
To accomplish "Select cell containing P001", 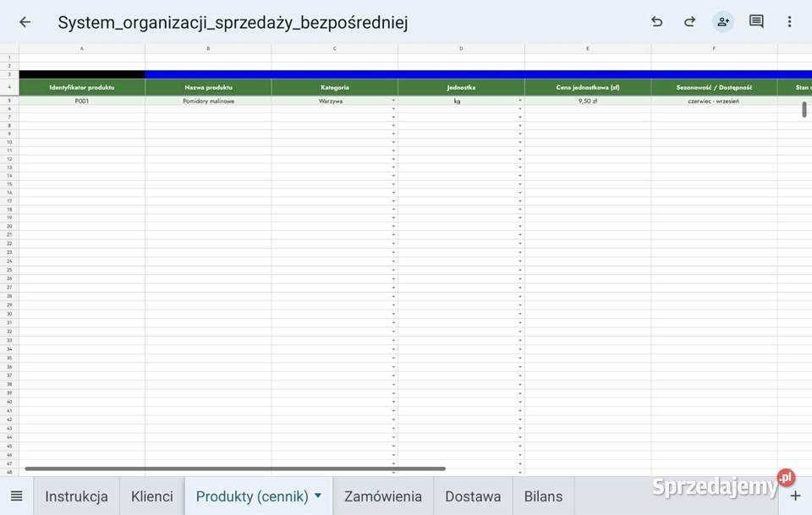I will (x=82, y=101).
